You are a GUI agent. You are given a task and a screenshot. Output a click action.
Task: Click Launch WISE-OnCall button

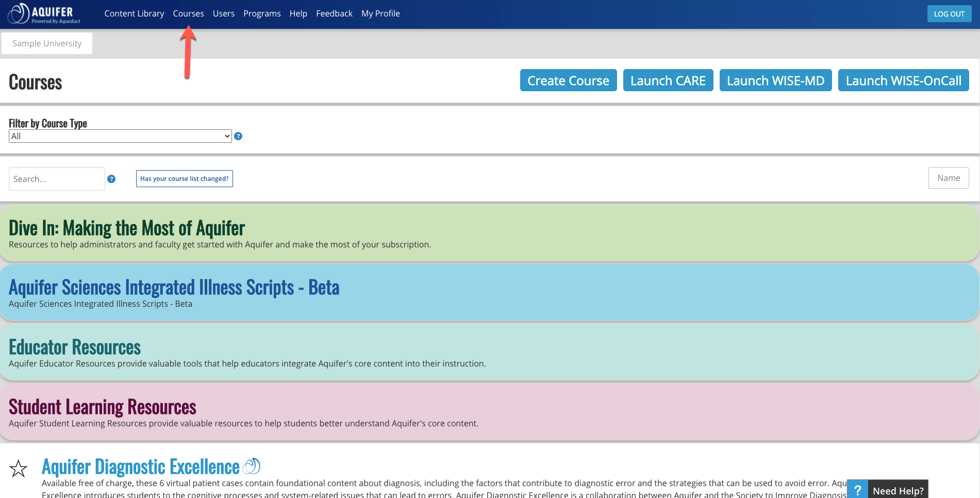coord(903,80)
